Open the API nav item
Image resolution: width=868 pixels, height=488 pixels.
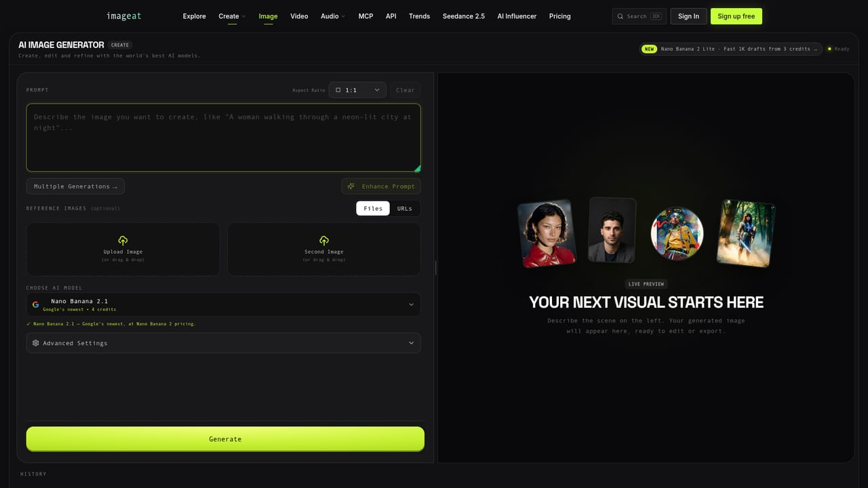click(391, 16)
